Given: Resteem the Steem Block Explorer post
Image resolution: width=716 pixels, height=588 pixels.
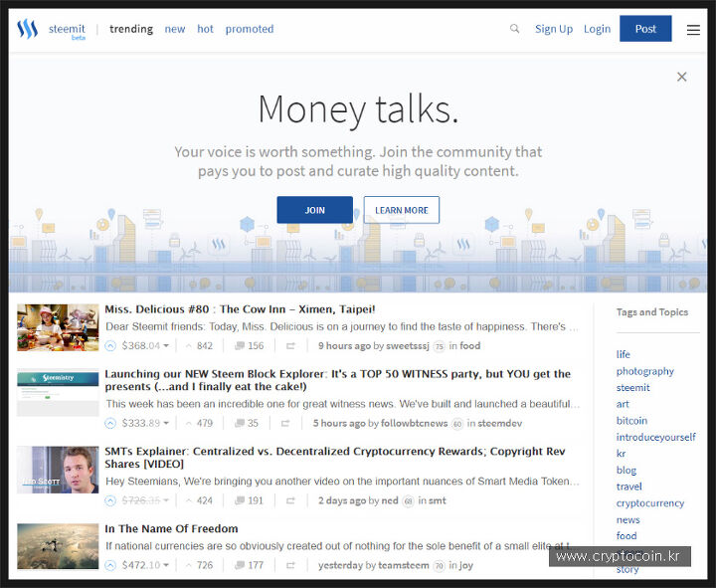Looking at the screenshot, I should point(285,424).
